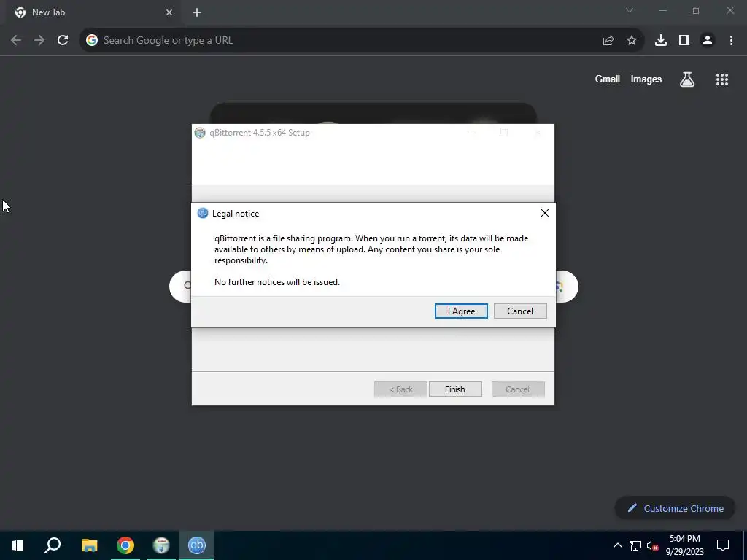Close the Legal notice dialog with X
747x560 pixels.
[x=544, y=213]
